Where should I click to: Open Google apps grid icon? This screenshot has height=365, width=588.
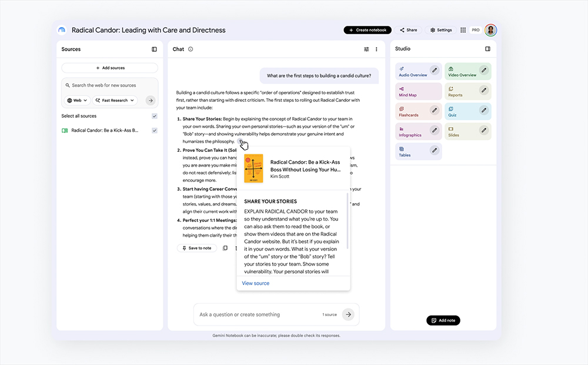click(x=463, y=30)
